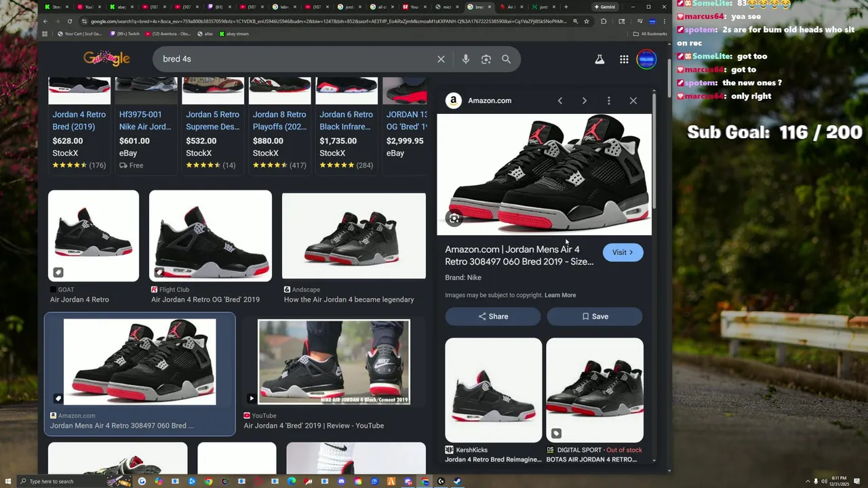Show hidden system tray icons chevron
Viewport: 868px width, 488px height.
[x=807, y=481]
